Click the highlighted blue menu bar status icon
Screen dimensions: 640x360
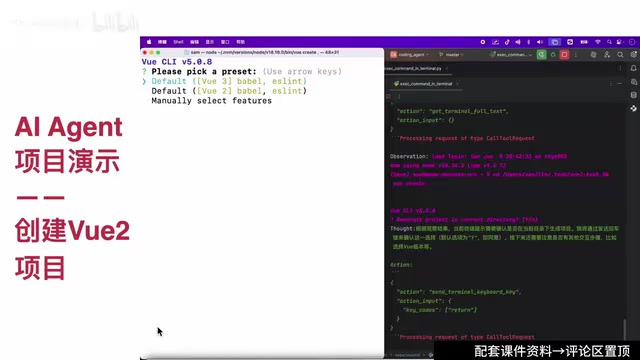[x=554, y=42]
